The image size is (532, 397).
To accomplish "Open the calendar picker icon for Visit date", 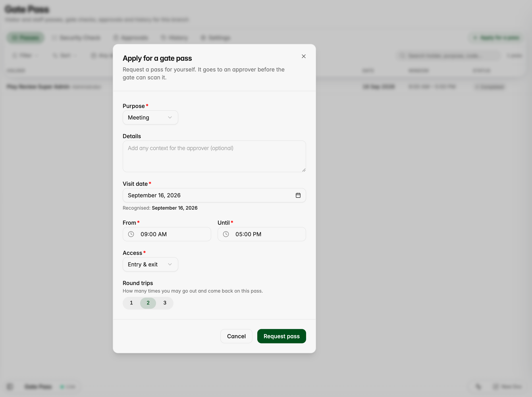I will [x=298, y=195].
